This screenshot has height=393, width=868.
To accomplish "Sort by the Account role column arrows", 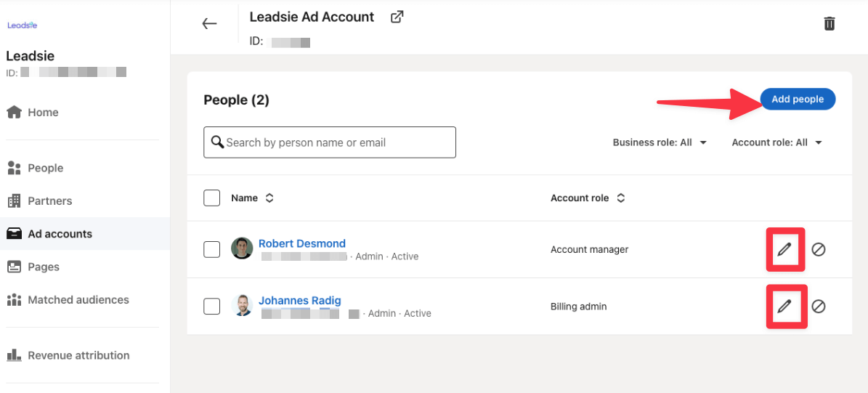I will 621,198.
